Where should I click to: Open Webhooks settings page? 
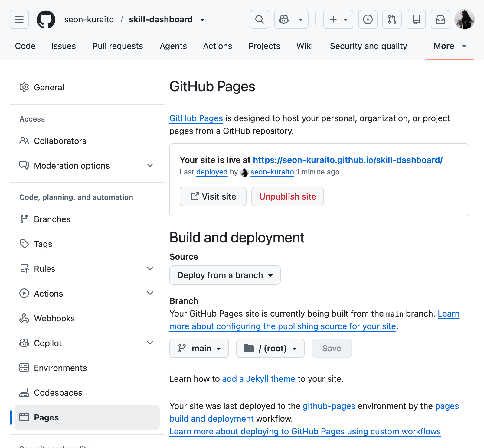point(87,318)
